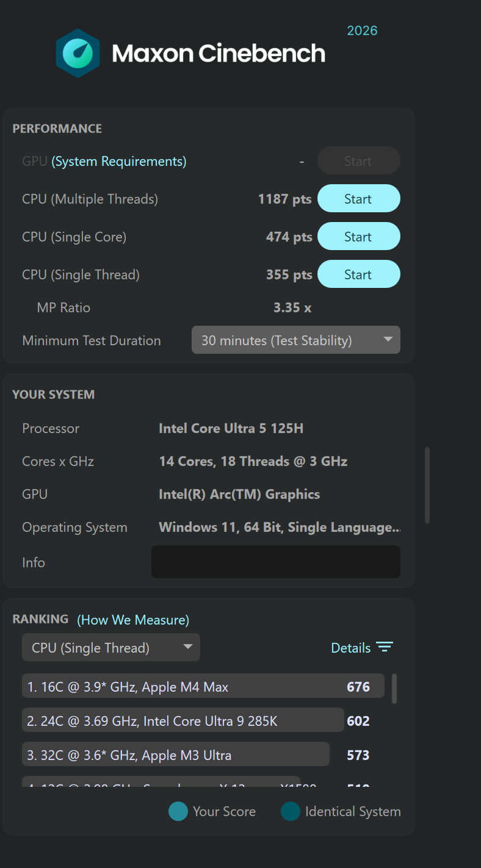Click the 2026 version label
This screenshot has width=481, height=868.
tap(362, 30)
